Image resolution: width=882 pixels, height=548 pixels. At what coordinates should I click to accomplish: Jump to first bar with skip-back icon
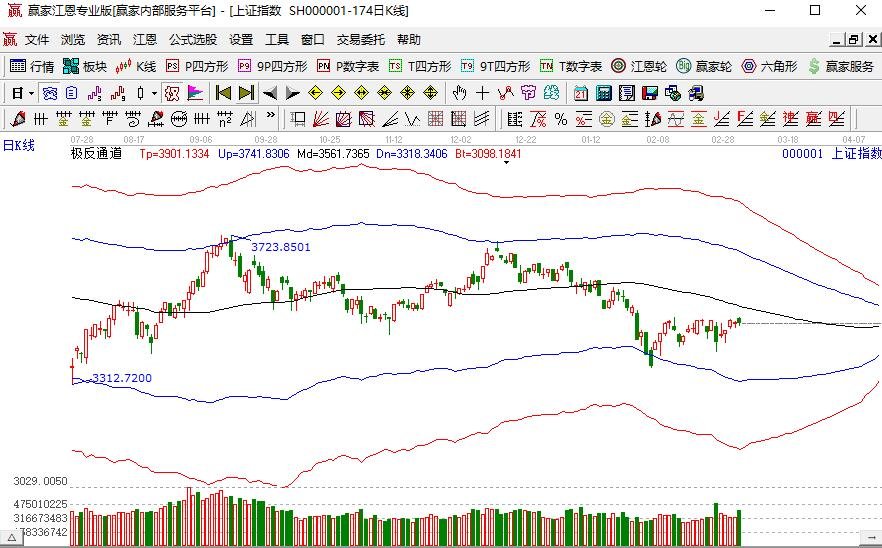click(223, 93)
